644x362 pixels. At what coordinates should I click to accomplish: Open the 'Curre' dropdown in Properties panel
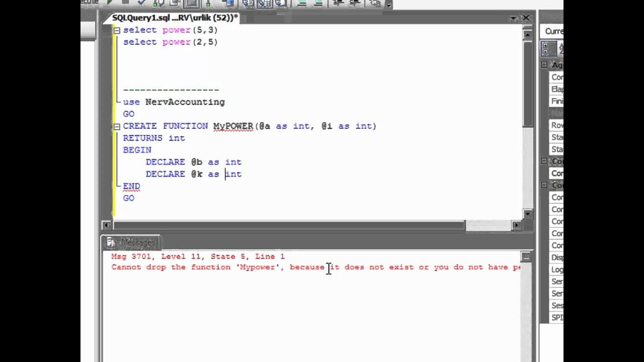552,31
